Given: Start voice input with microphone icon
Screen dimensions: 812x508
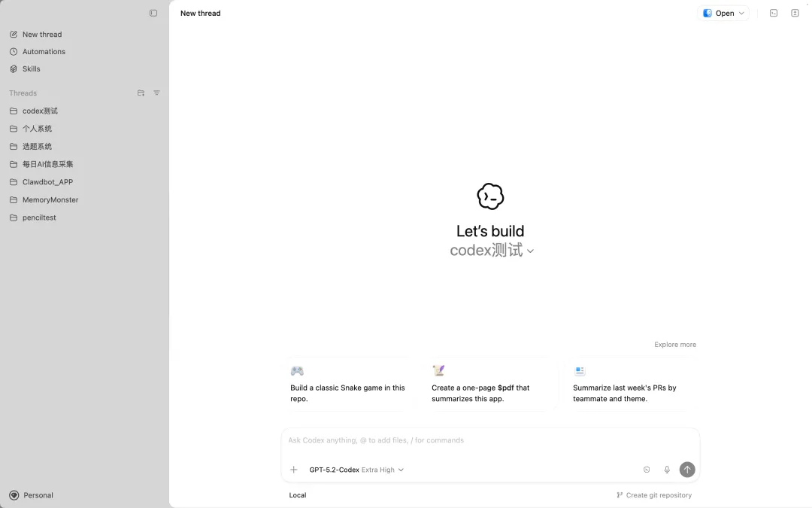Looking at the screenshot, I should (667, 470).
